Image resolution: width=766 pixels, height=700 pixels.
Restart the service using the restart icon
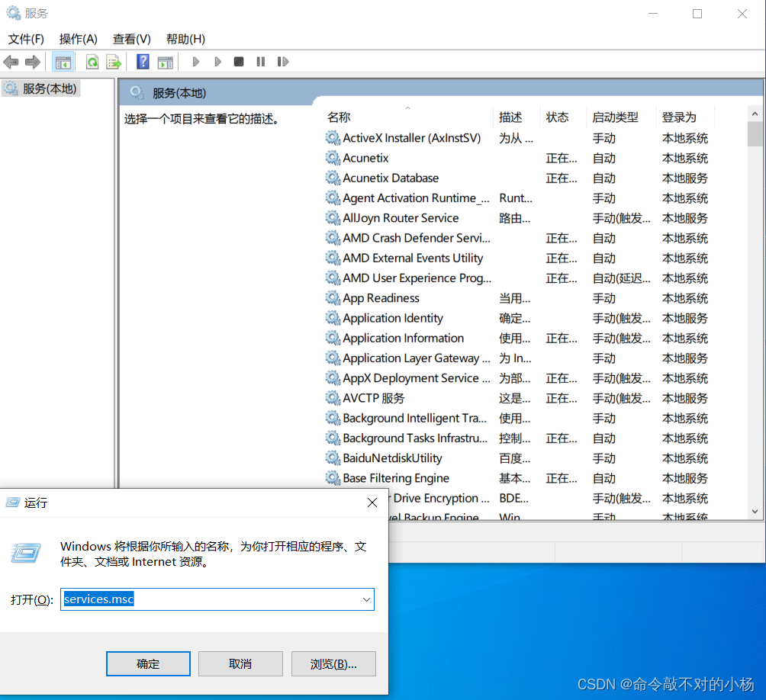pyautogui.click(x=282, y=62)
